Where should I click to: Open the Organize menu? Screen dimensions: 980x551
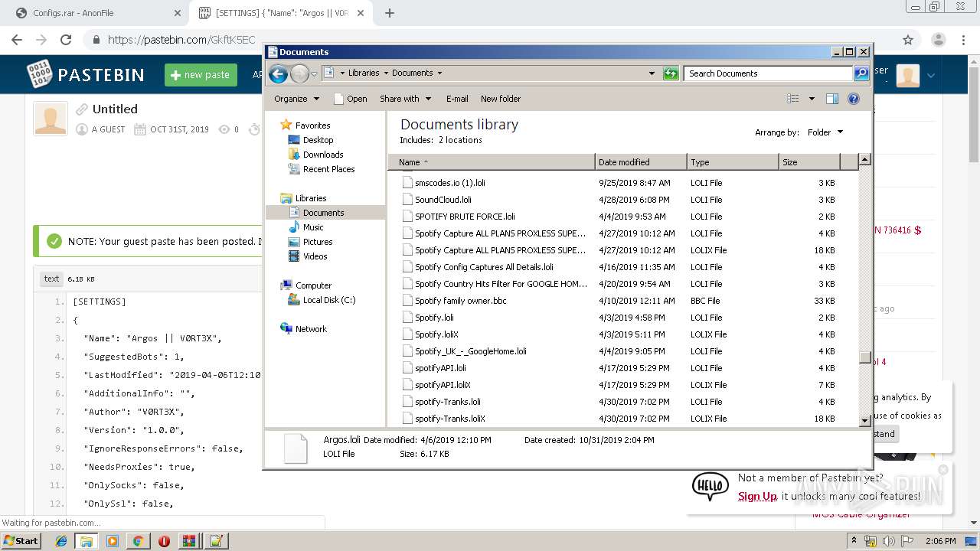296,99
